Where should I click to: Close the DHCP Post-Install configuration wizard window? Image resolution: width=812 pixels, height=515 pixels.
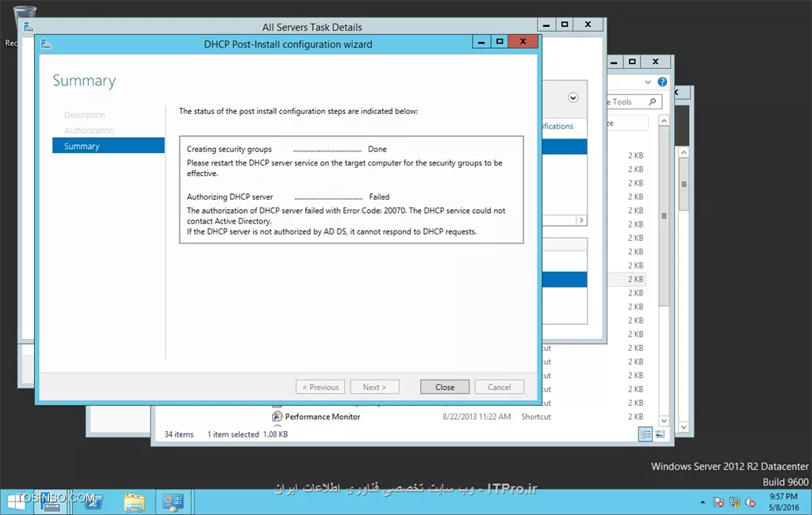pyautogui.click(x=523, y=41)
